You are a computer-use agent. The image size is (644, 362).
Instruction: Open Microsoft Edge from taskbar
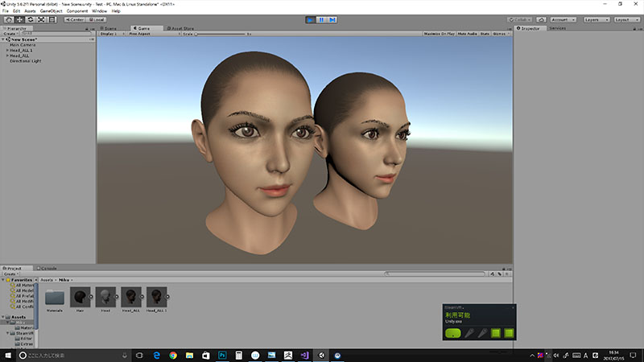[156, 356]
